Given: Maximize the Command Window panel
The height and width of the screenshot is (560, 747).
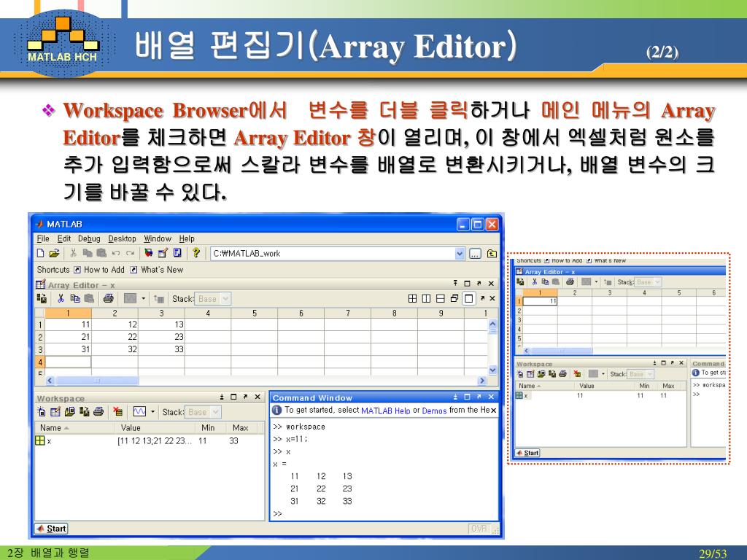Looking at the screenshot, I should point(467,397).
